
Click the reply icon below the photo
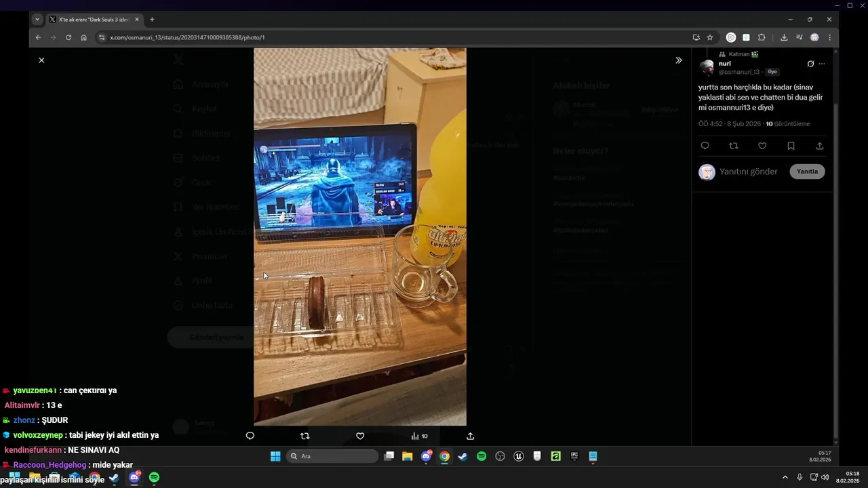(x=250, y=436)
